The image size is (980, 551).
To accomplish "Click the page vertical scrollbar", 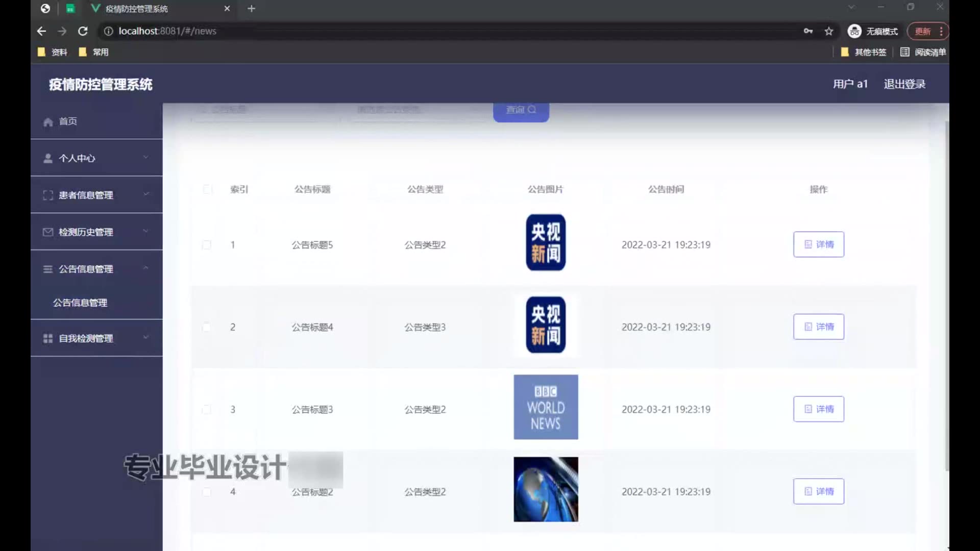I will [946, 296].
